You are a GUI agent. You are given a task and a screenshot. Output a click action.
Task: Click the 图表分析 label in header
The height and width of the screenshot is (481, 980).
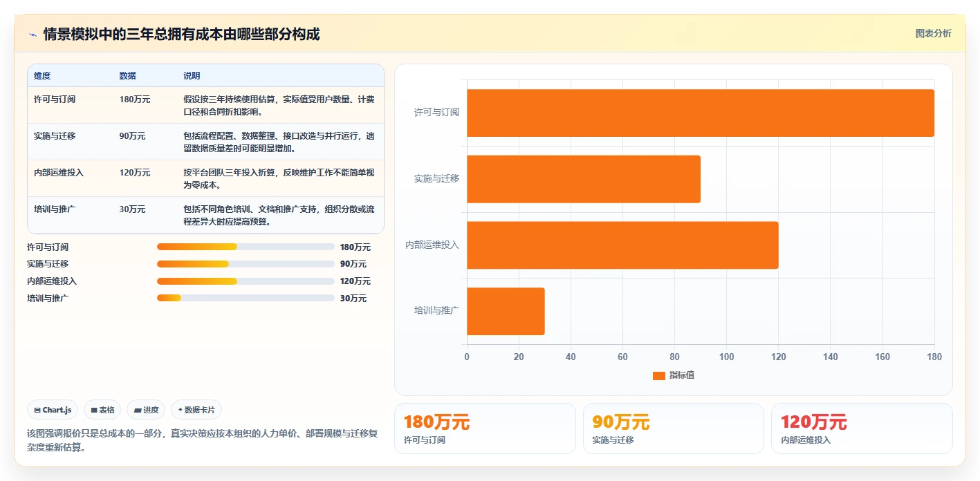933,33
